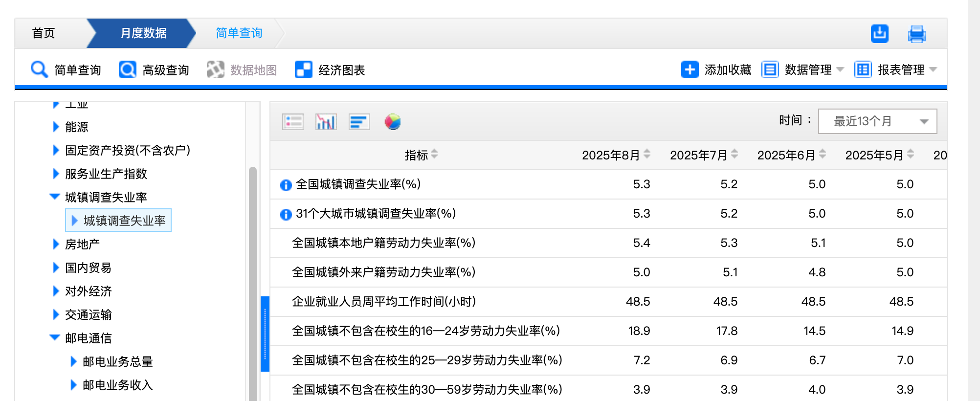Switch to horizontal bar chart view
This screenshot has height=401, width=980.
click(359, 122)
